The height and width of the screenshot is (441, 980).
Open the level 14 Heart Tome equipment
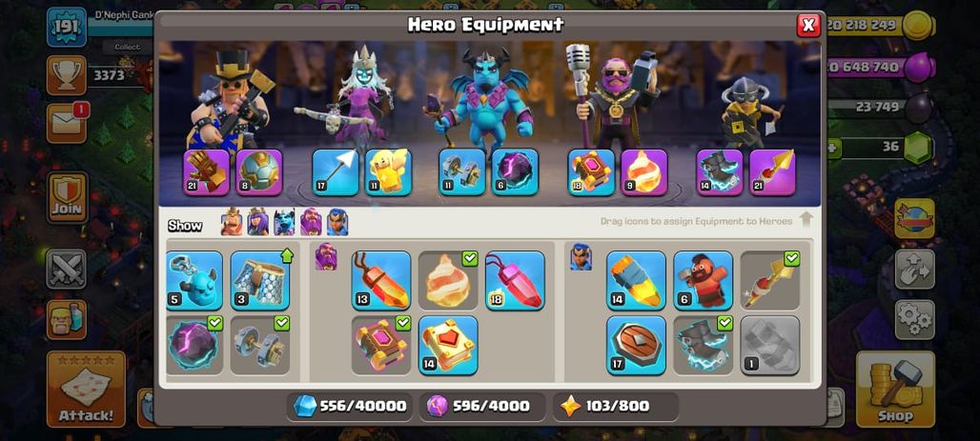[x=448, y=346]
